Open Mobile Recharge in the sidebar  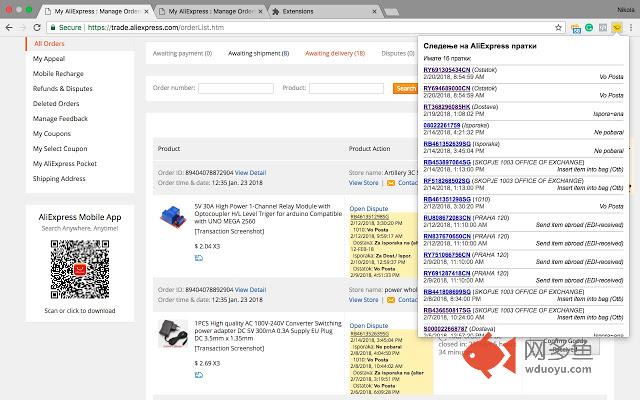click(x=58, y=74)
